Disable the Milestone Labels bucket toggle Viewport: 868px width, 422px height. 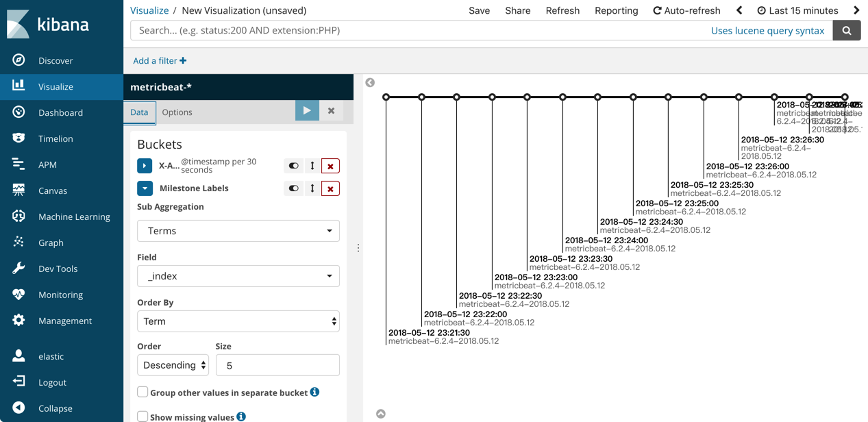(293, 188)
